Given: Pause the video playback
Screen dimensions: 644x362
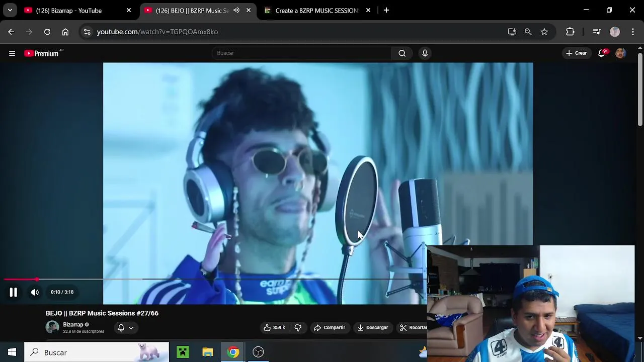Looking at the screenshot, I should point(13,292).
